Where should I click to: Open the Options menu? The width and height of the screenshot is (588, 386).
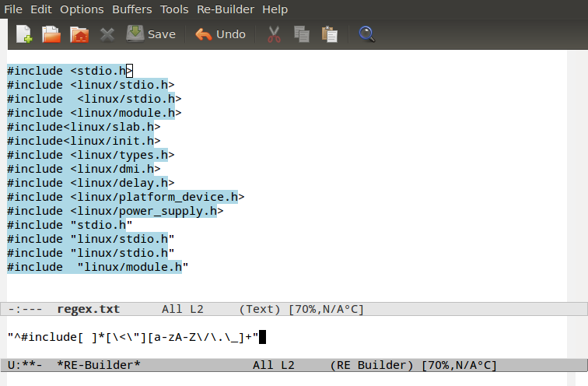pos(82,9)
